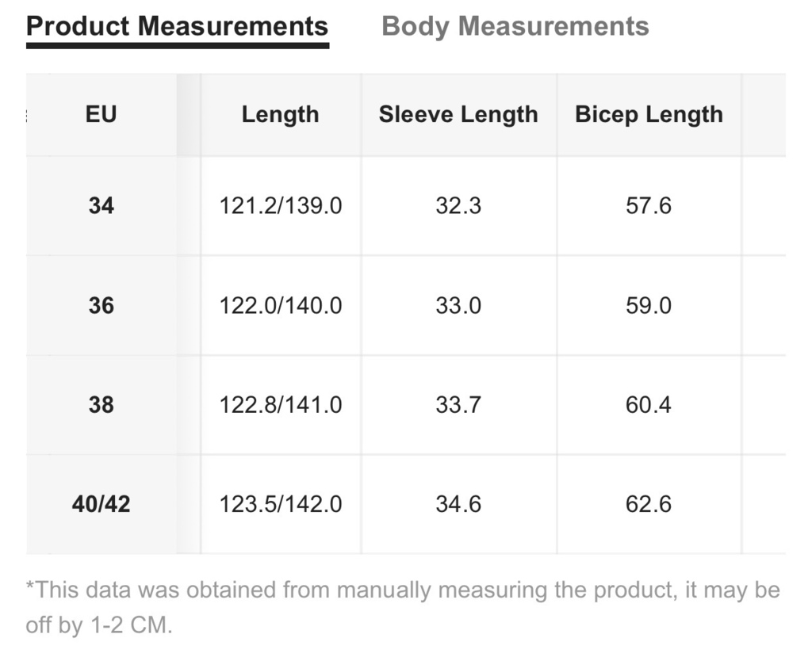Click the 33.7 sleeve length value

(x=458, y=405)
